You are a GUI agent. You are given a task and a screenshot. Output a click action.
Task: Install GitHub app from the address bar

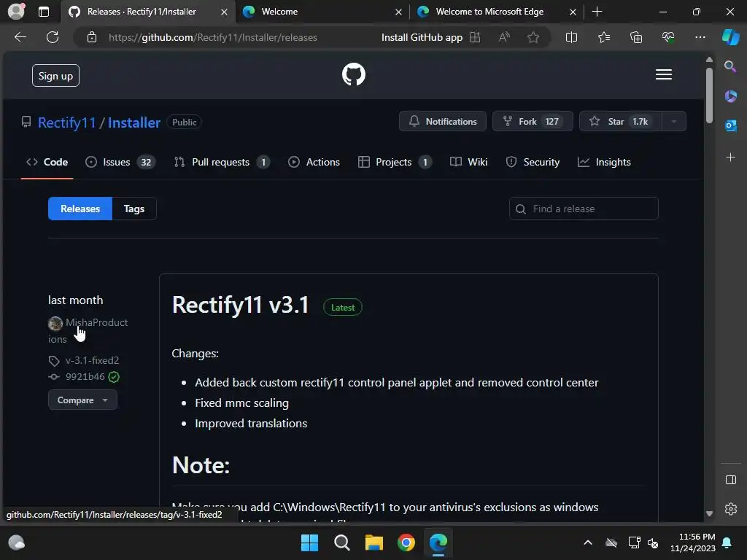coord(431,37)
